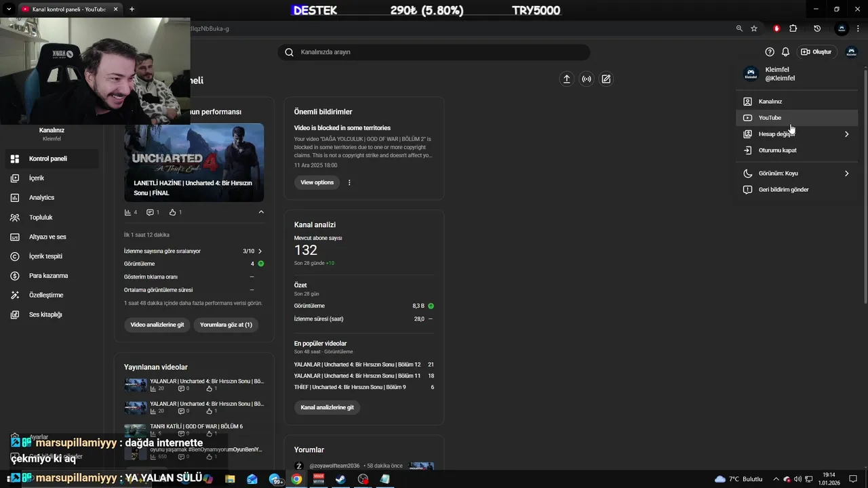Open a new browser tab

click(132, 9)
